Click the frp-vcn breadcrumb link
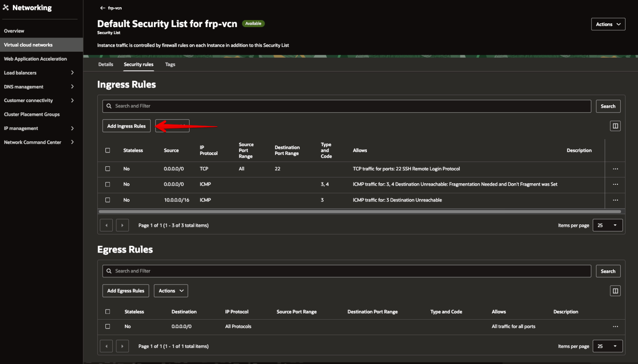The image size is (638, 364). (x=115, y=8)
